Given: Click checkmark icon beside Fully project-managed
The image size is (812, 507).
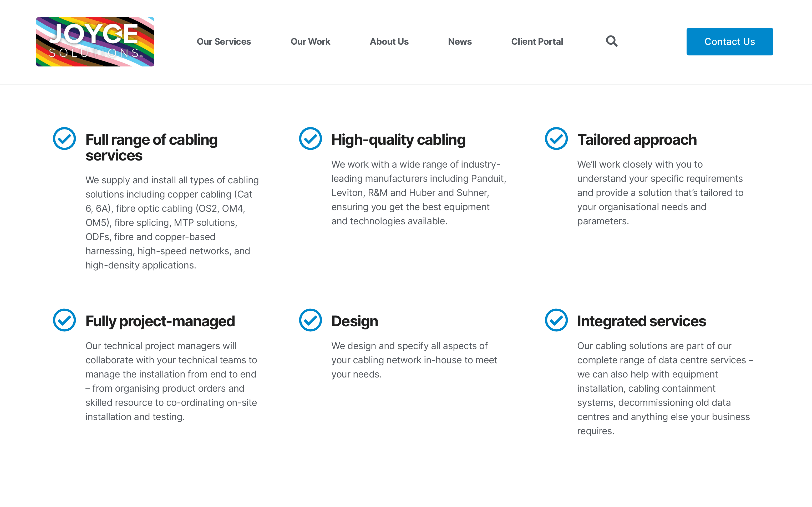Looking at the screenshot, I should [64, 320].
